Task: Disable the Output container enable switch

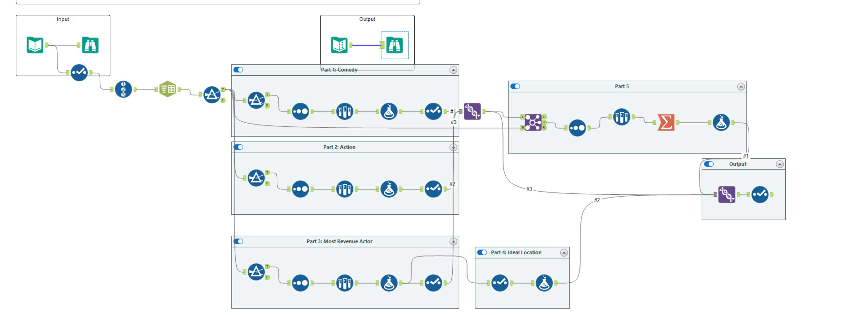Action: pos(710,164)
